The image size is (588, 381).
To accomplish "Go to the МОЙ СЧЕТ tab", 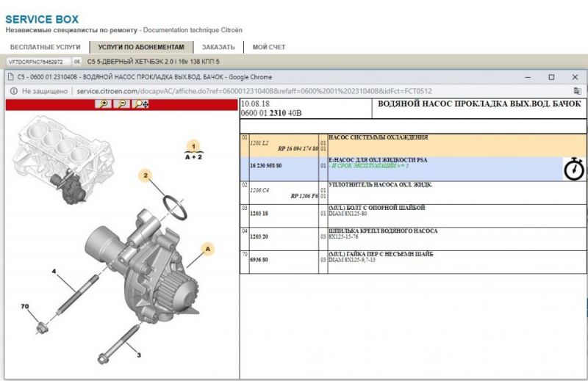I will click(x=268, y=47).
